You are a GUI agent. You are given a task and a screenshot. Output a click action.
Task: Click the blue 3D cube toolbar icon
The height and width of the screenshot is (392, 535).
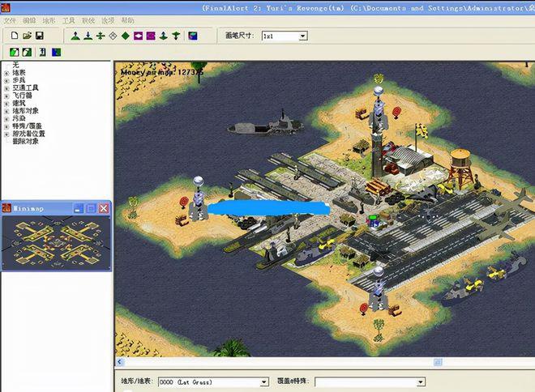(193, 36)
